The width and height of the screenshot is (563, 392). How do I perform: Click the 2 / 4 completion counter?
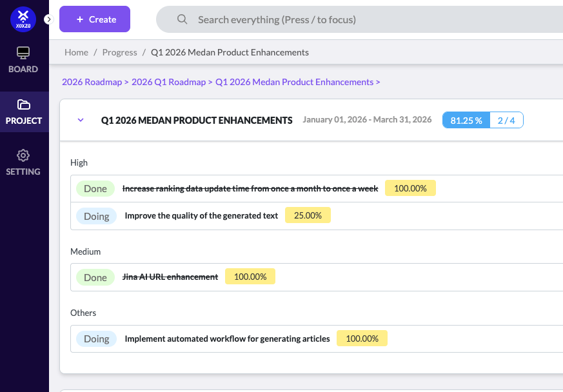506,121
